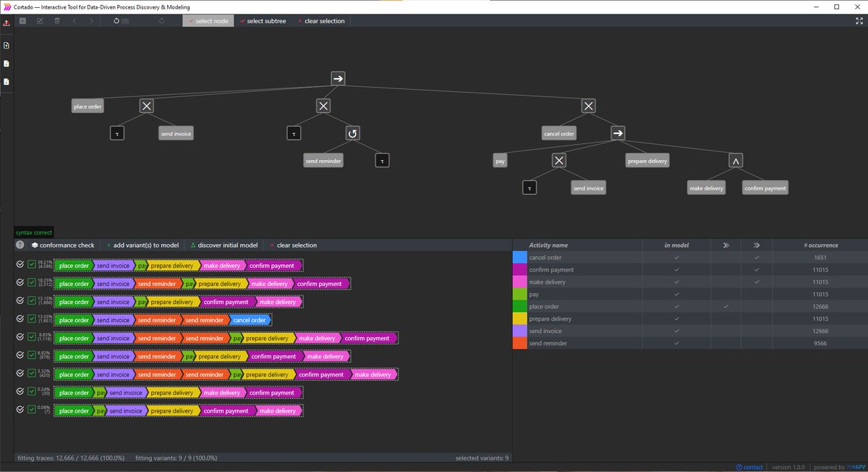Toggle the checkbox for the 6.92% variant

31,355
